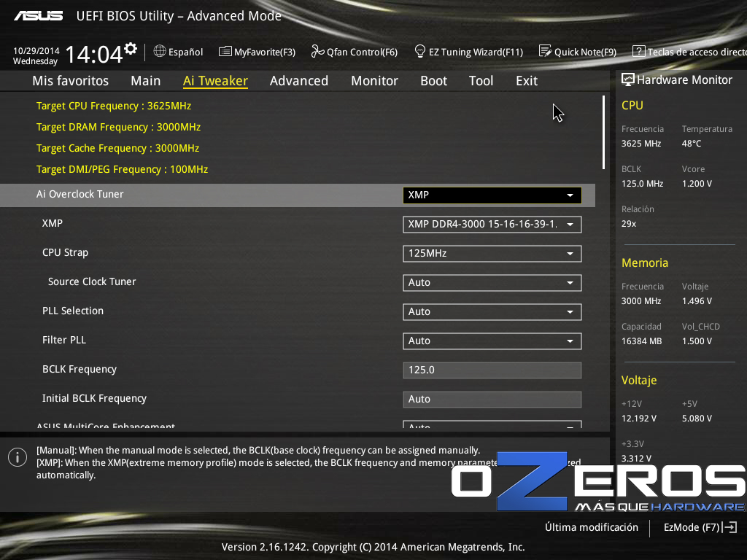747x560 pixels.
Task: Click the Quick Note pencil icon
Action: click(x=545, y=51)
